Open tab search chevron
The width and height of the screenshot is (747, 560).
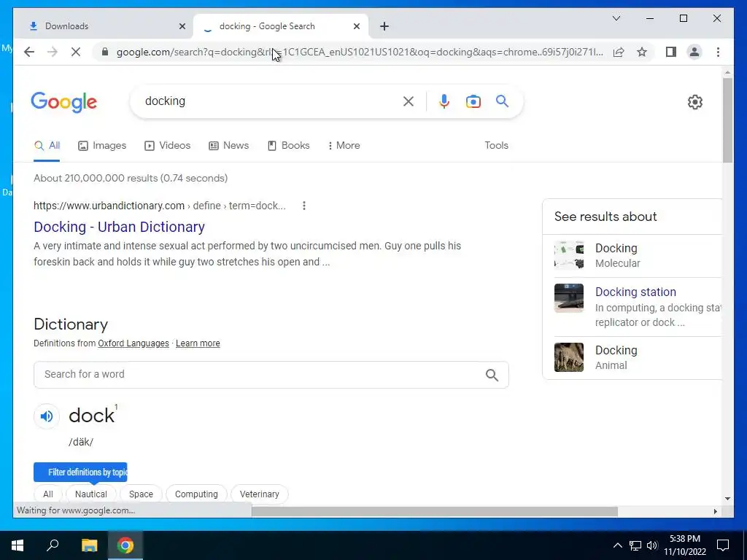pyautogui.click(x=616, y=18)
